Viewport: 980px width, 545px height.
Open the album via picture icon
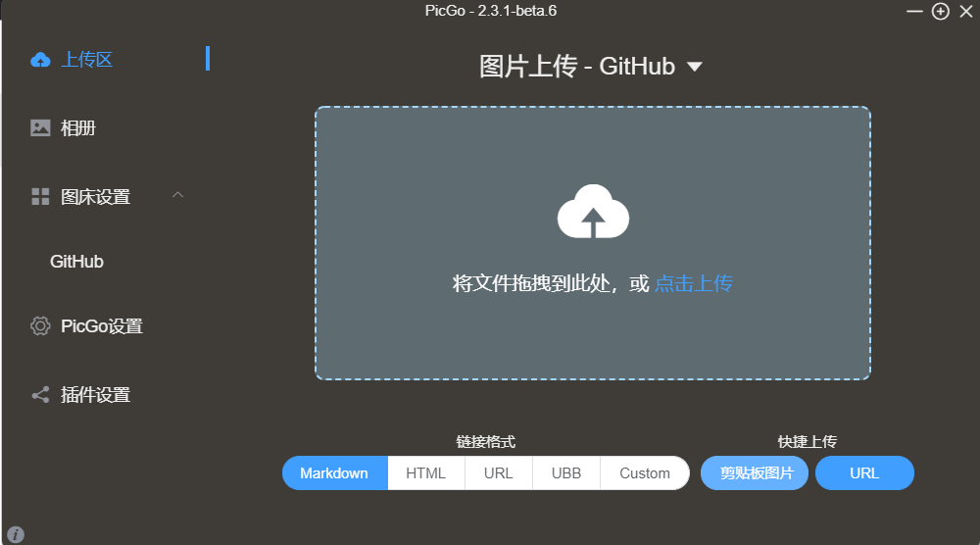40,128
